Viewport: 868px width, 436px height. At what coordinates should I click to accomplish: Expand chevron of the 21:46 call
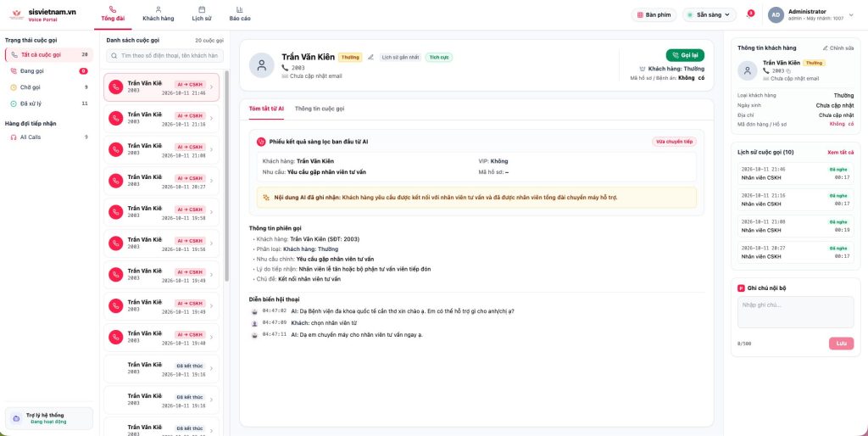click(x=211, y=87)
